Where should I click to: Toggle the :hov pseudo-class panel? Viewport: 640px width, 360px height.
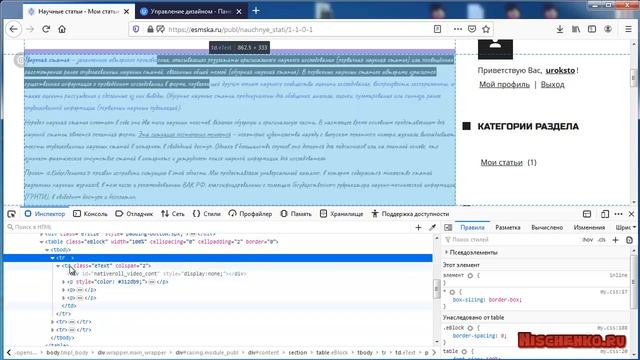pos(587,240)
